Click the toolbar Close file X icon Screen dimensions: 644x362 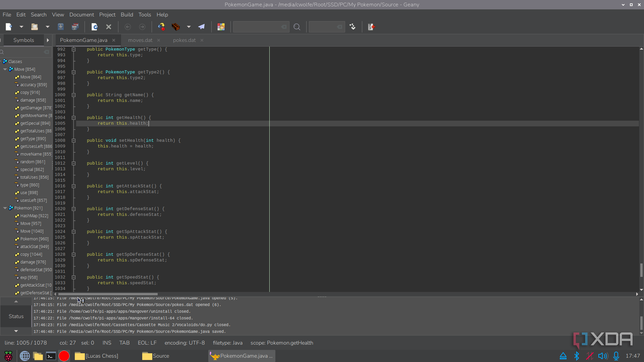click(109, 27)
